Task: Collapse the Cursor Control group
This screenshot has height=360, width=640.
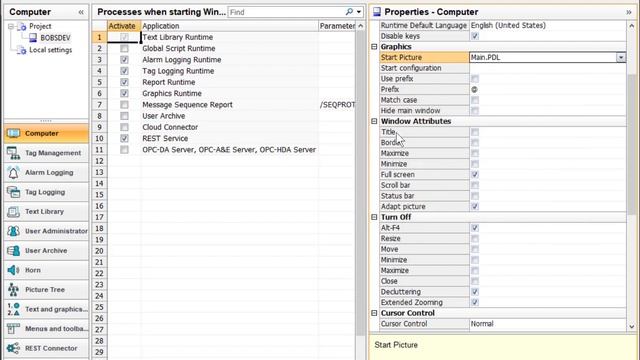Action: click(x=374, y=313)
